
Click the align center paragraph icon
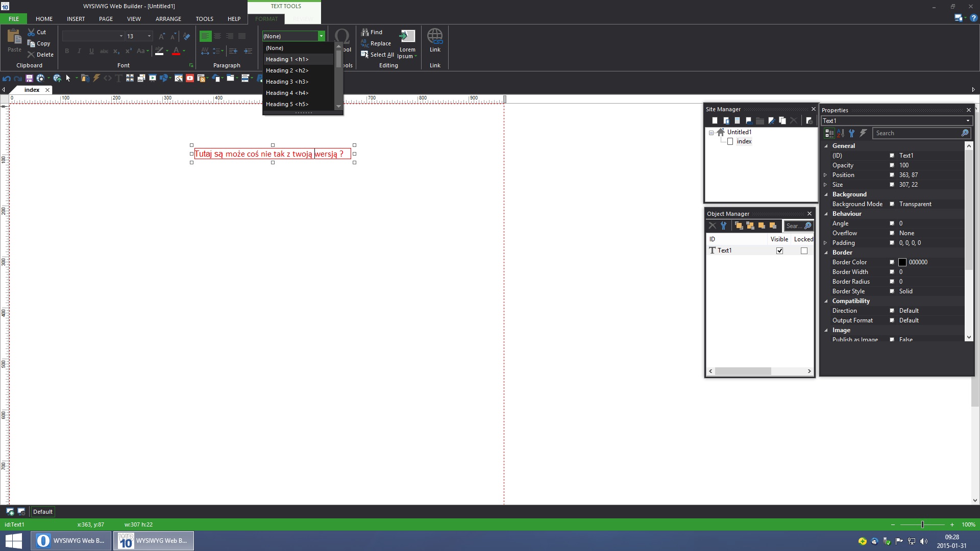[218, 36]
